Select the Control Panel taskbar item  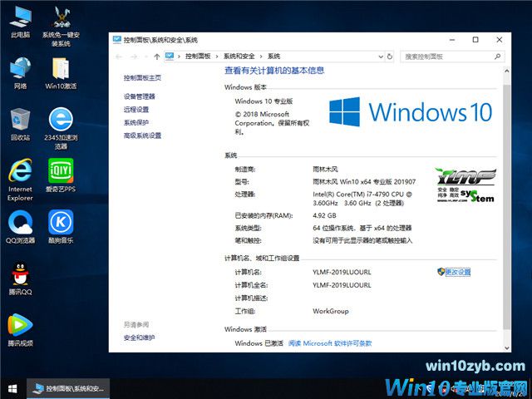point(68,389)
